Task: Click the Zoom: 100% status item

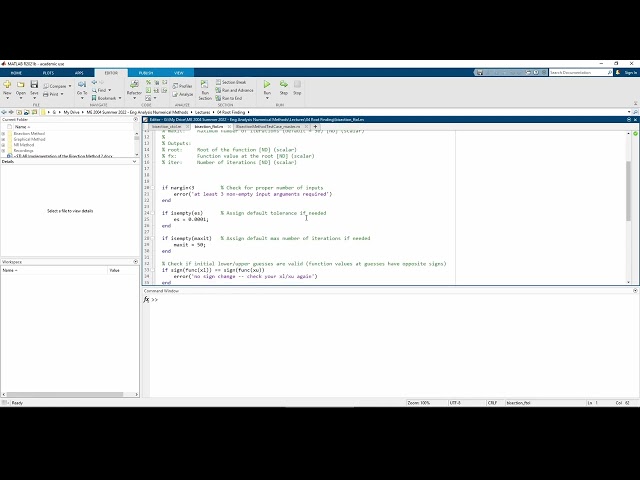Action: [x=419, y=403]
